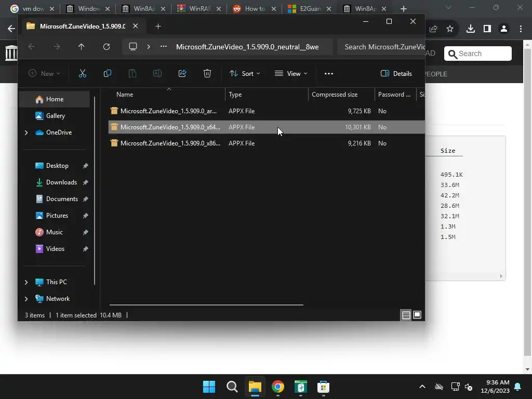This screenshot has height=399, width=532.
Task: Click the web page Search field
Action: 478,54
